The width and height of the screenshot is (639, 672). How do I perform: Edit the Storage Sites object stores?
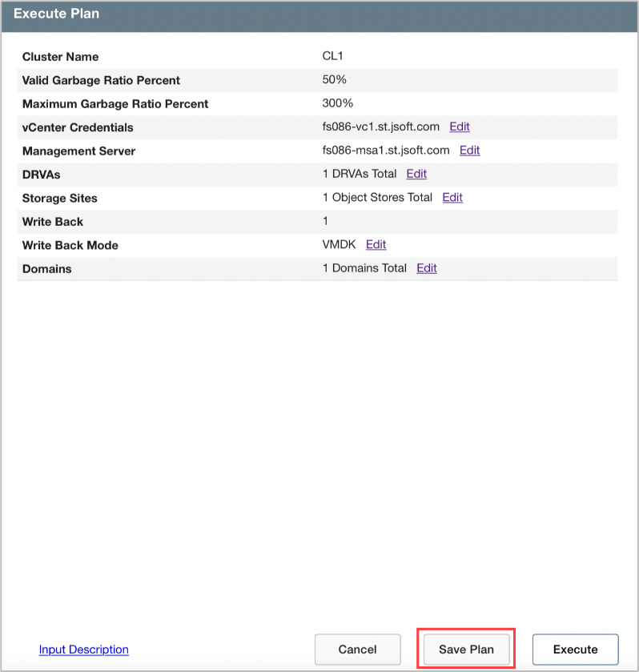coord(452,197)
